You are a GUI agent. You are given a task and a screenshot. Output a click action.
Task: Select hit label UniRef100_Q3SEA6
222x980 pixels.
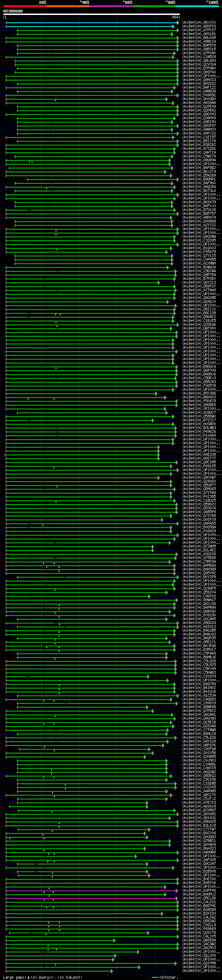click(199, 324)
